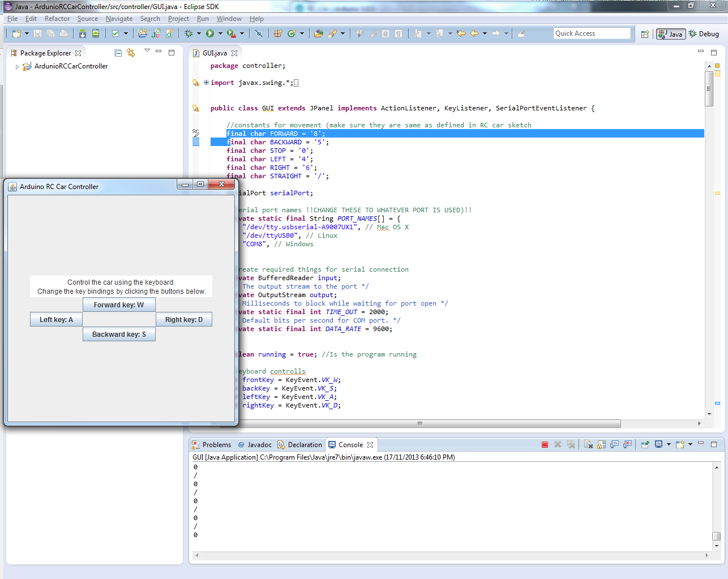Click the red Terminate button in Console
The height and width of the screenshot is (579, 728).
coord(545,445)
